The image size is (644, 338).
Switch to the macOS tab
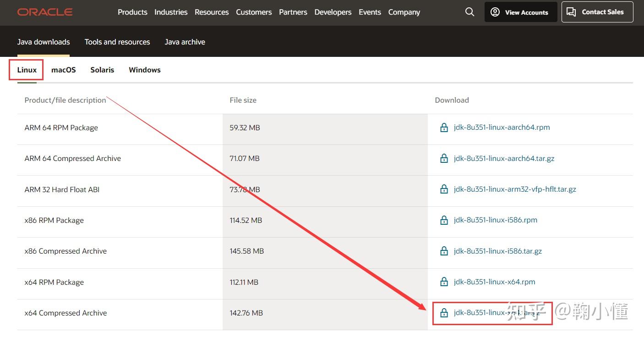coord(64,70)
